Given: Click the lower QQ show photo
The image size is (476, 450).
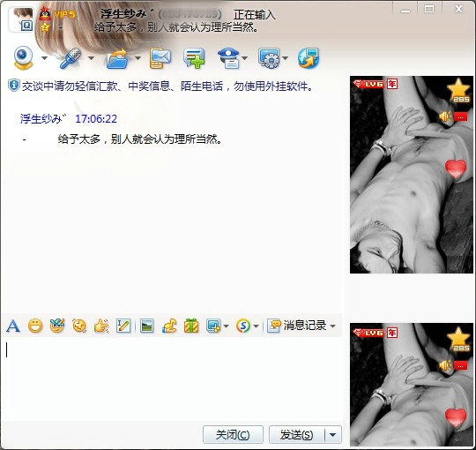Looking at the screenshot, I should click(412, 385).
